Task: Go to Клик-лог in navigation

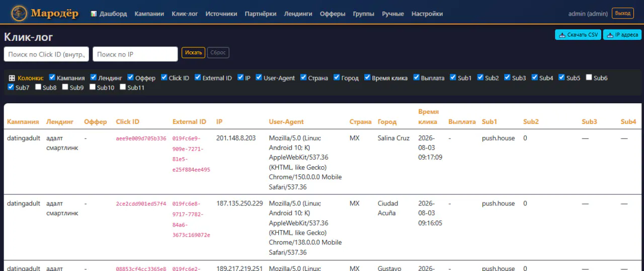Action: coord(185,14)
